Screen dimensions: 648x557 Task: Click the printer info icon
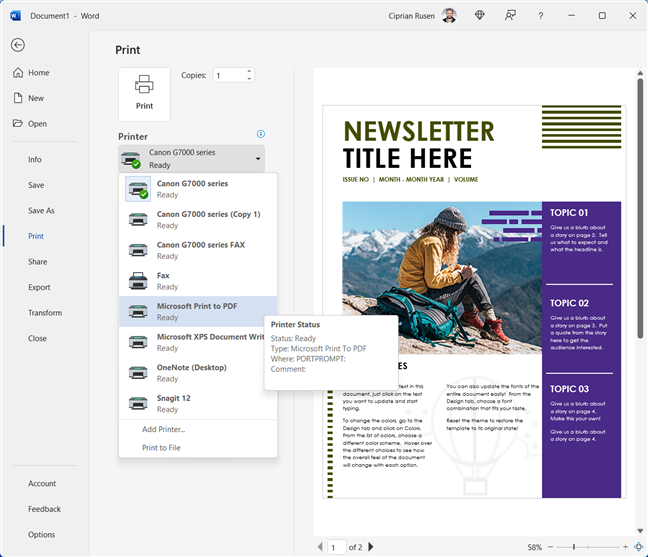click(x=261, y=134)
